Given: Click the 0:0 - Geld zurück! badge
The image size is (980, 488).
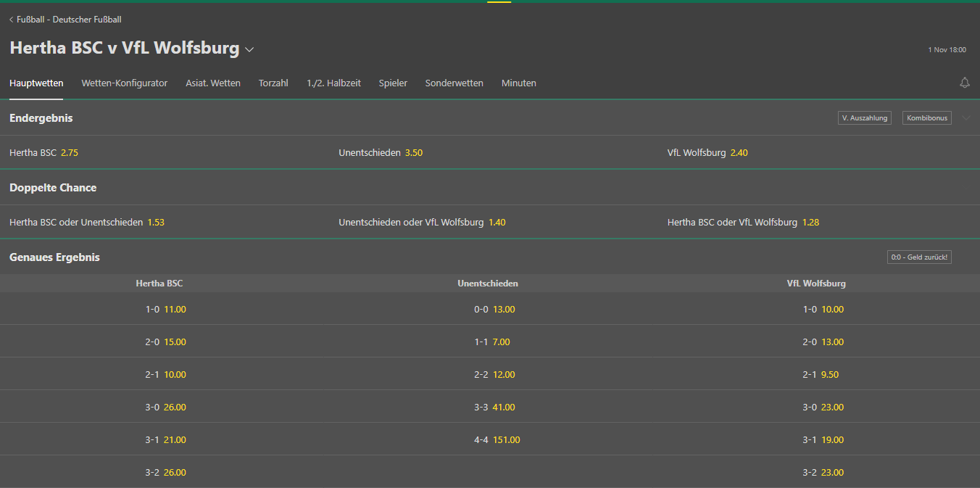Looking at the screenshot, I should coord(919,257).
